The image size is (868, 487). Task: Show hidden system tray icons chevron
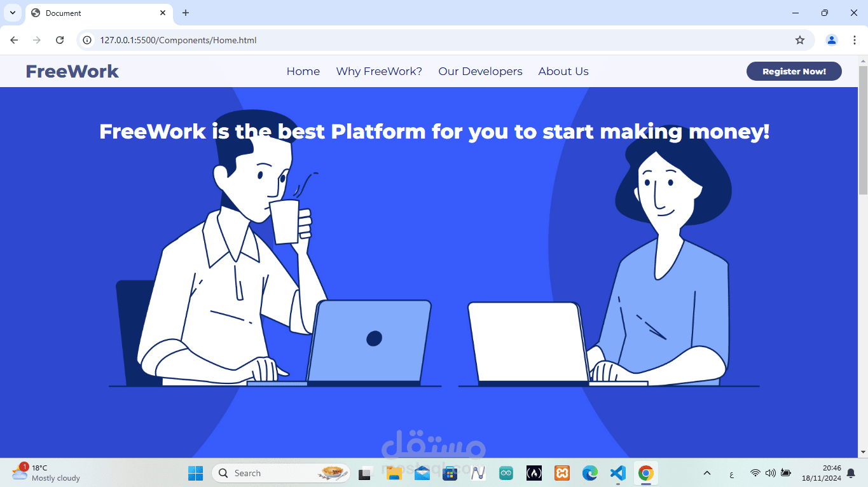point(706,473)
